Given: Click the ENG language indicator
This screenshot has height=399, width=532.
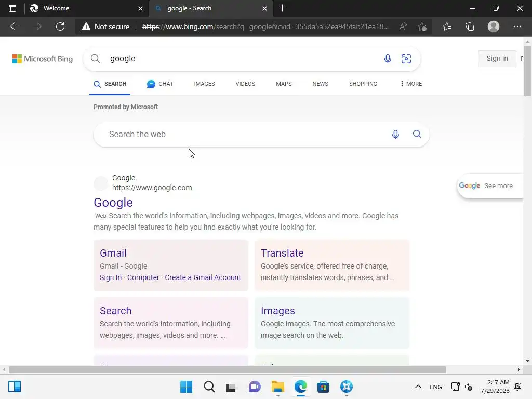Looking at the screenshot, I should pos(436,387).
